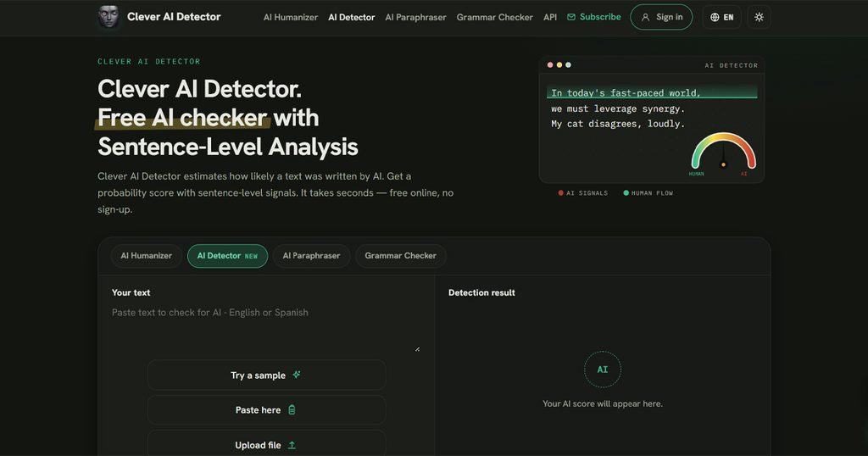The width and height of the screenshot is (868, 456).
Task: Click the NEW badge on AI Detector tab
Action: pos(251,256)
